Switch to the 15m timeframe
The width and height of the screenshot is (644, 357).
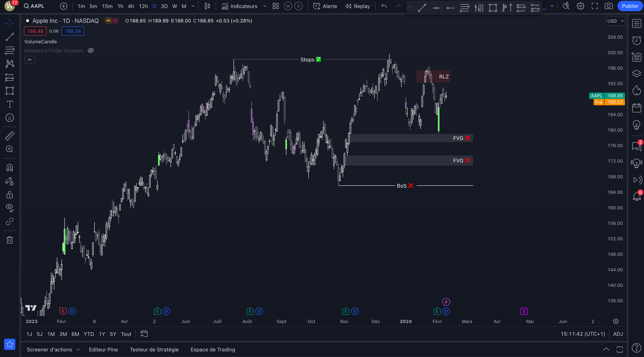107,6
